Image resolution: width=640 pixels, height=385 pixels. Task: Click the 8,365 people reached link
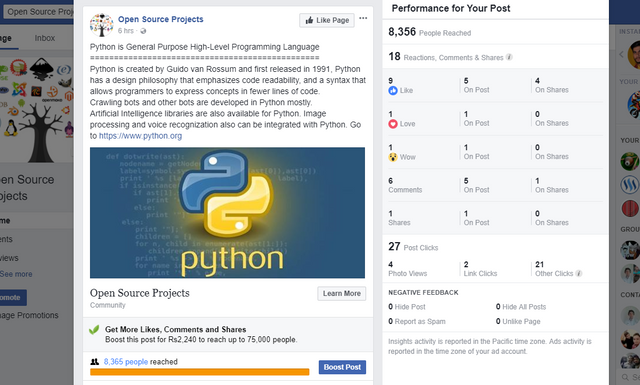tap(126, 362)
